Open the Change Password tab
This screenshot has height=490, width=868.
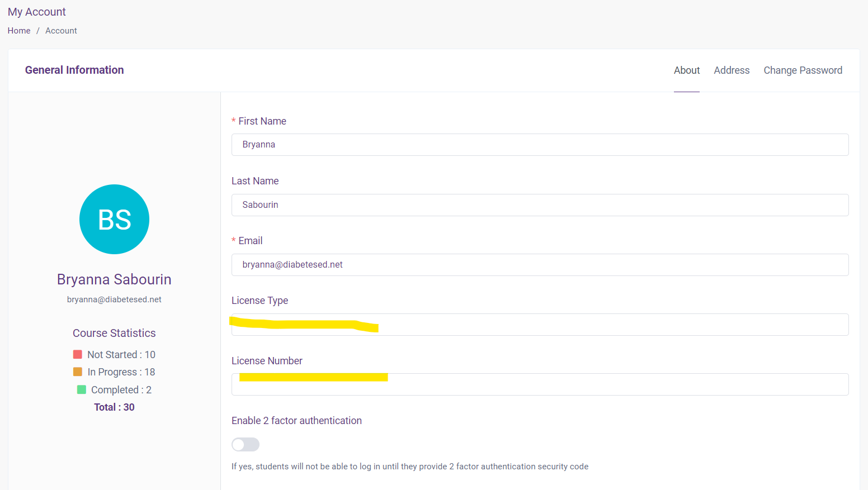[x=803, y=70]
